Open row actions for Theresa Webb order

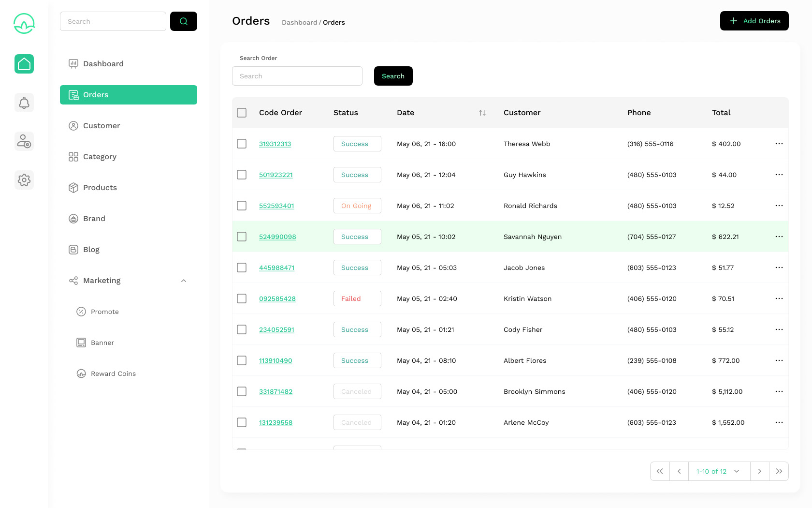779,144
